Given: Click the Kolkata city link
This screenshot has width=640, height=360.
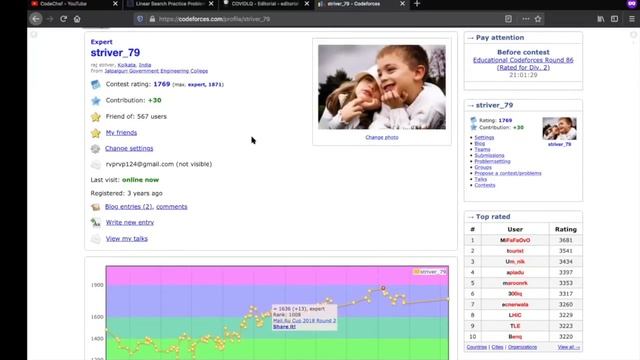Looking at the screenshot, I should tap(127, 65).
